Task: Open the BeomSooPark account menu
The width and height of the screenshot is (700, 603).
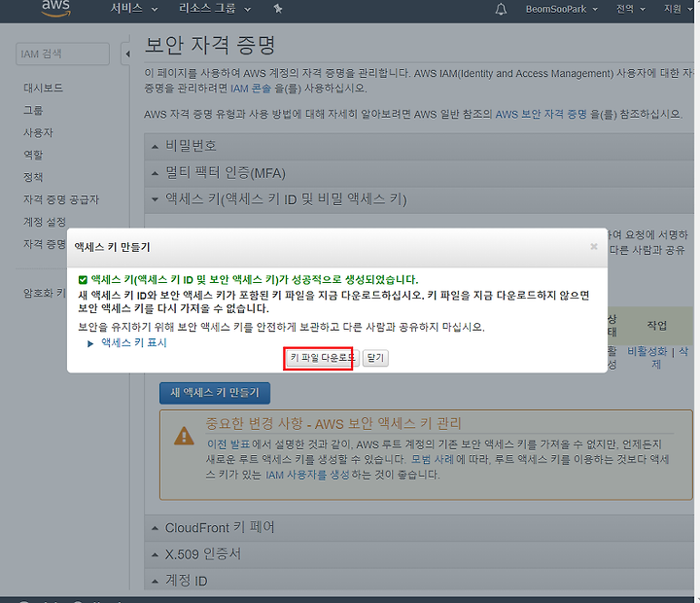Action: click(561, 9)
